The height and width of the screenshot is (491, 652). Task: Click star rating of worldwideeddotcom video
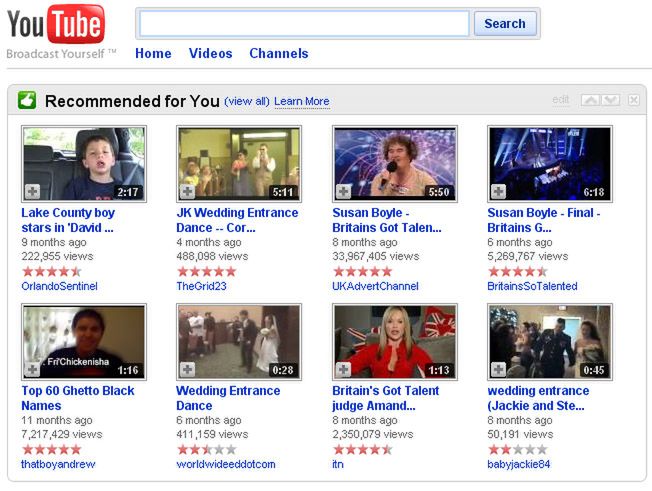coord(207,450)
